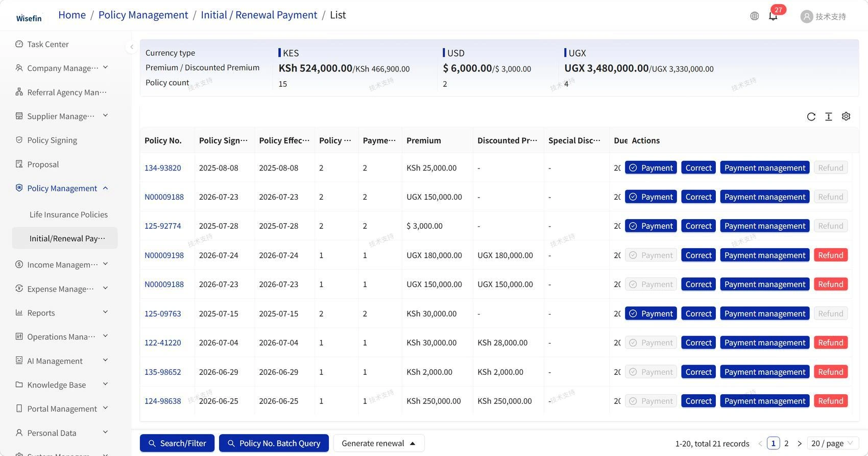The height and width of the screenshot is (456, 868).
Task: Click Refund for policy 122-41220
Action: (831, 343)
